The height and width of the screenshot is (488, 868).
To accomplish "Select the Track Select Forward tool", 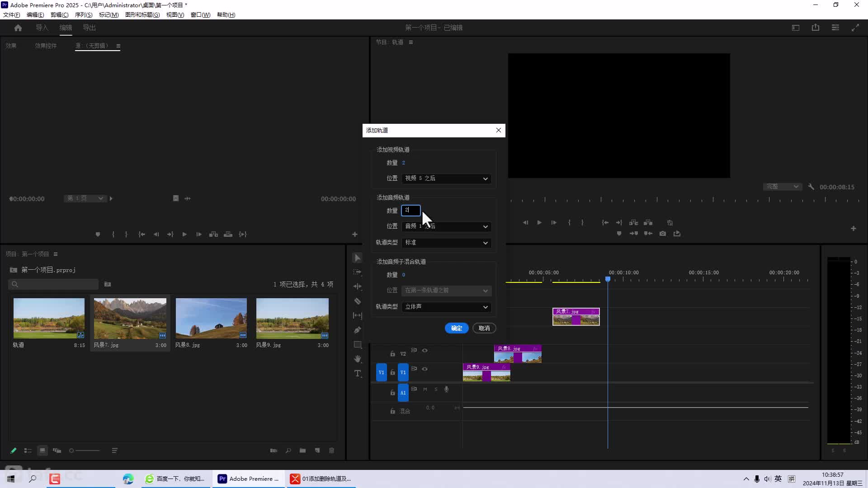I will [358, 272].
